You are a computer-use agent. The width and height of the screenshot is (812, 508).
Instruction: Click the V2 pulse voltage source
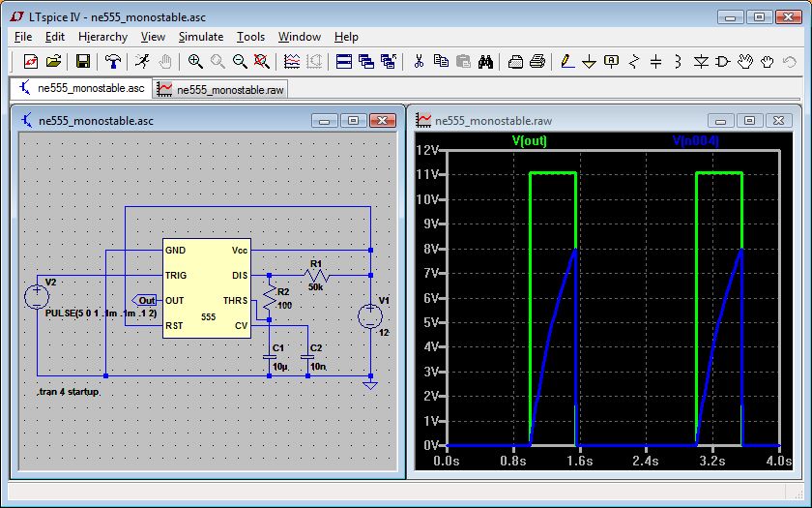38,297
